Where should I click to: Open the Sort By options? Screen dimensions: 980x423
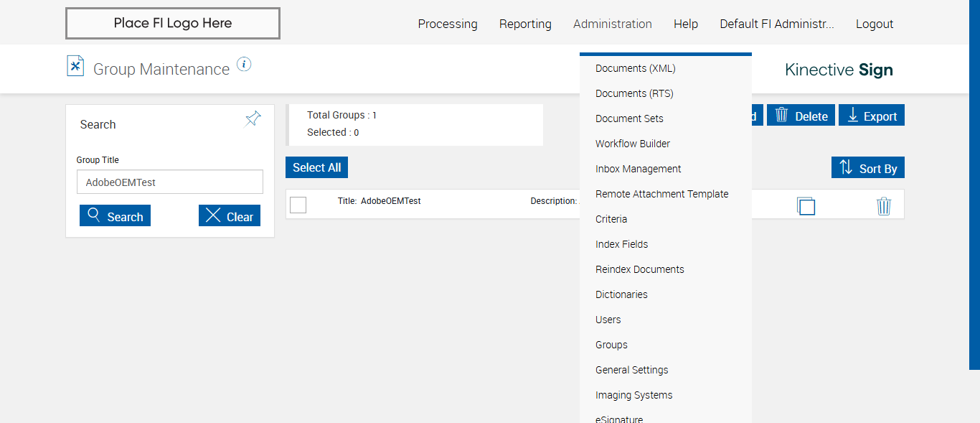pos(868,168)
